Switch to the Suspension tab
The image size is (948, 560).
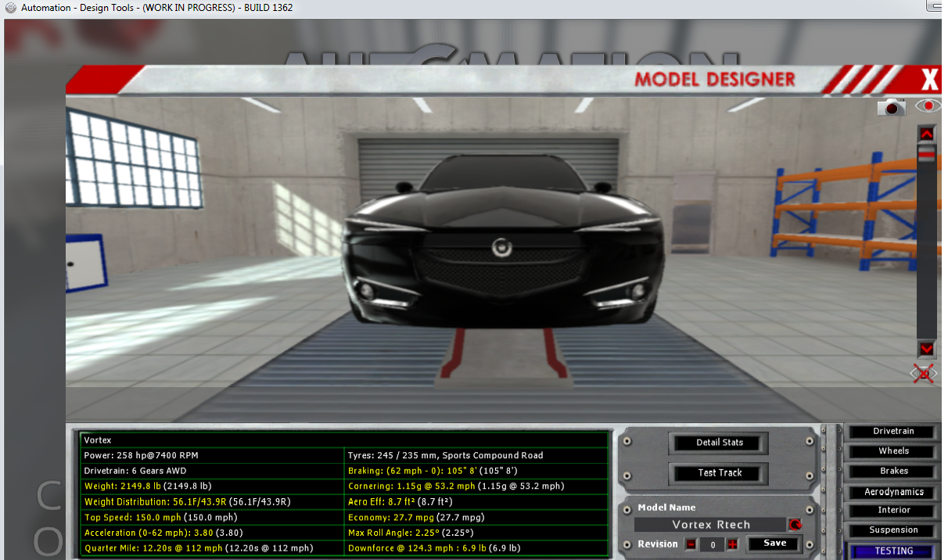[x=893, y=530]
